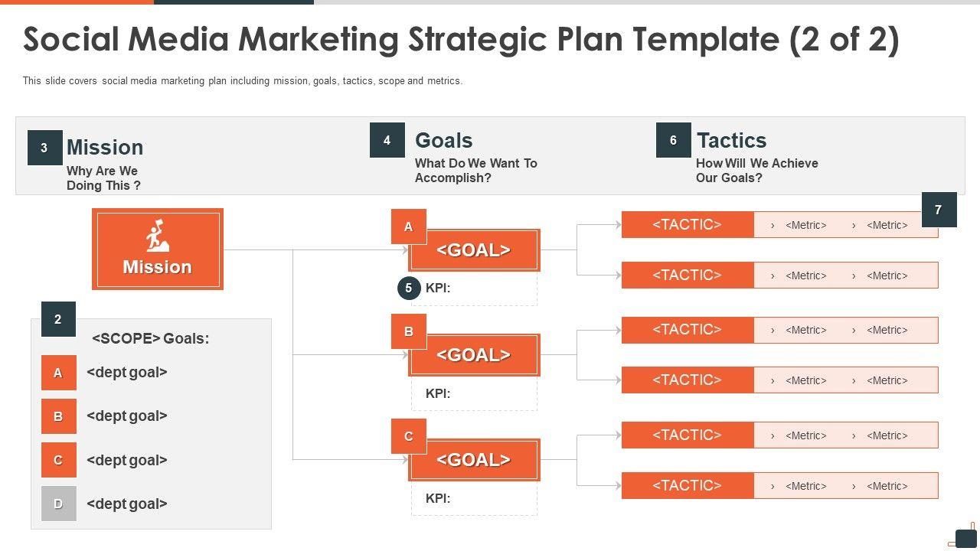This screenshot has height=551, width=980.
Task: Click the flag climber icon in Mission box
Action: point(157,236)
